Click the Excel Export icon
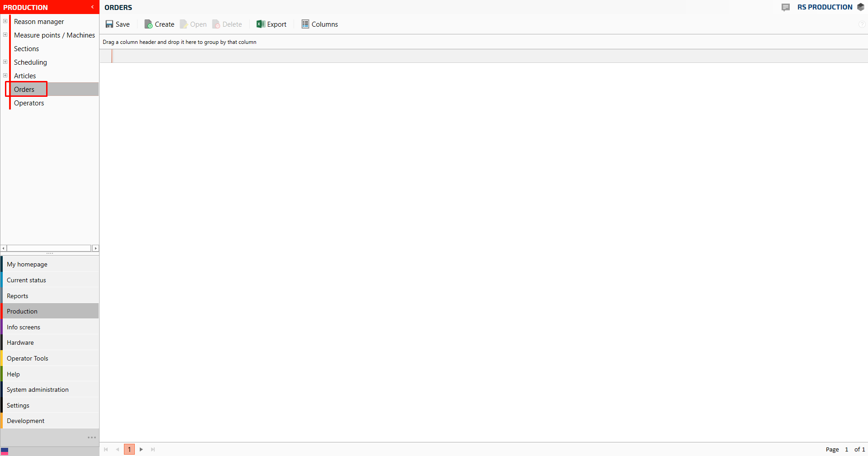 point(261,24)
